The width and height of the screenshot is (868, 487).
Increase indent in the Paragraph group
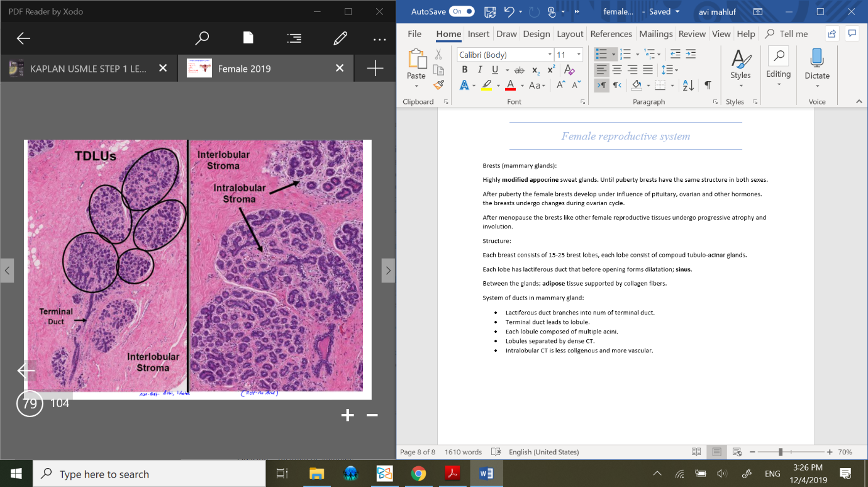(x=691, y=54)
